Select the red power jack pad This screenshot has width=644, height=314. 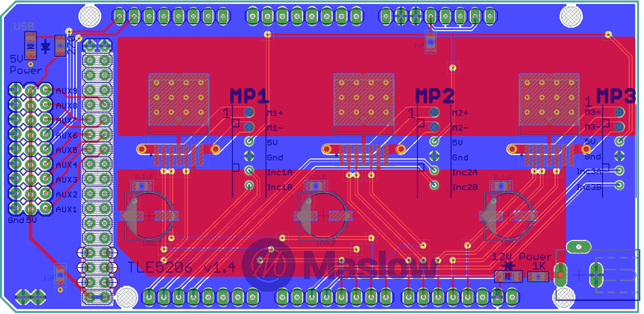(x=561, y=275)
